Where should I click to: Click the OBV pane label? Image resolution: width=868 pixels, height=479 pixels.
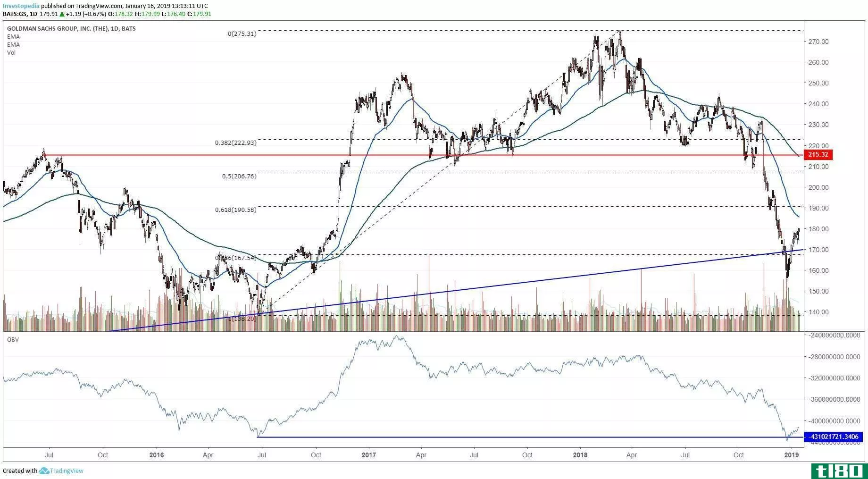[13, 339]
